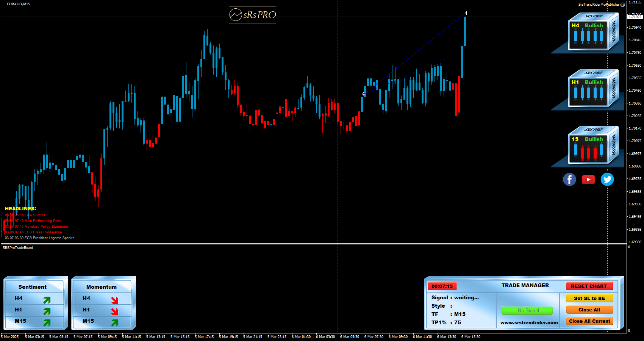Open the Twitter bird icon link
The height and width of the screenshot is (341, 644).
(x=607, y=179)
